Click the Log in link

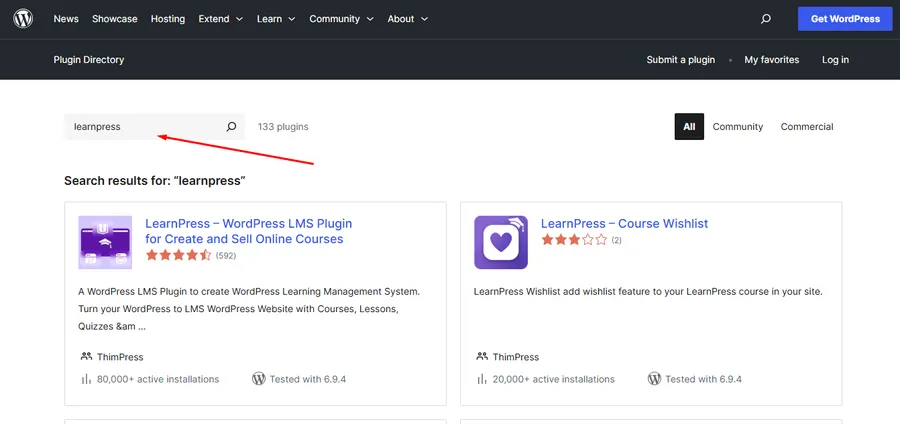[835, 60]
